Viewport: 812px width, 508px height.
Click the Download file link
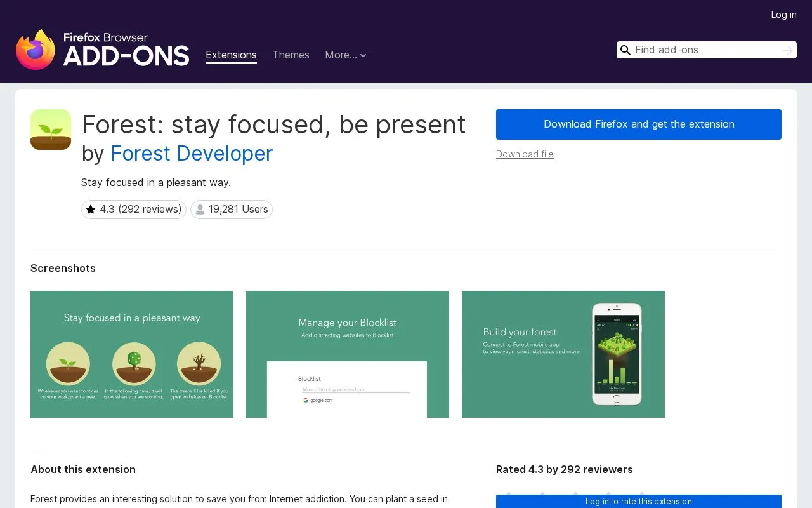525,154
